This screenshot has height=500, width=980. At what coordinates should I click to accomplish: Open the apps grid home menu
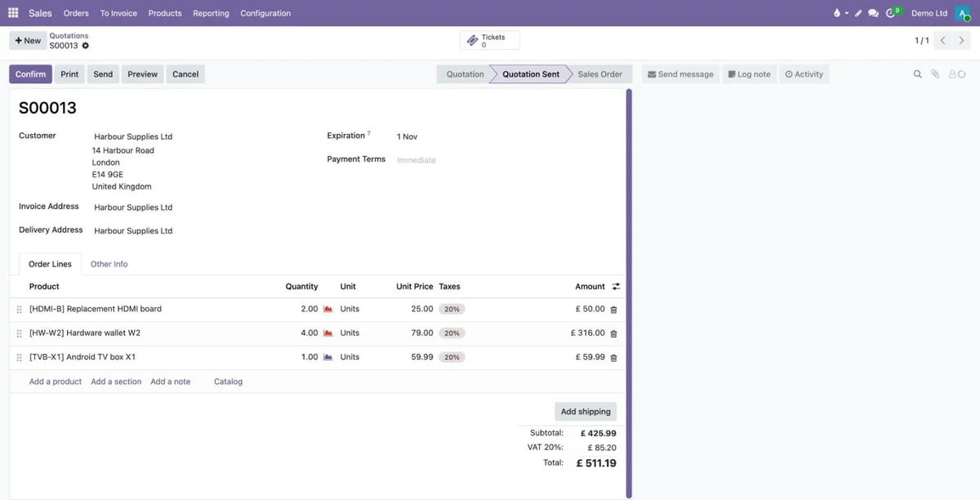(13, 13)
